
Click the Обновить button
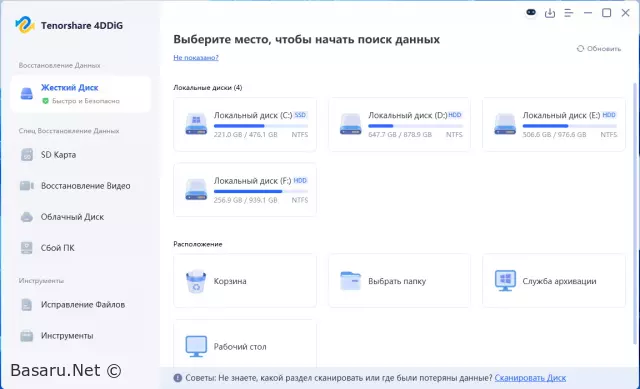pos(599,49)
